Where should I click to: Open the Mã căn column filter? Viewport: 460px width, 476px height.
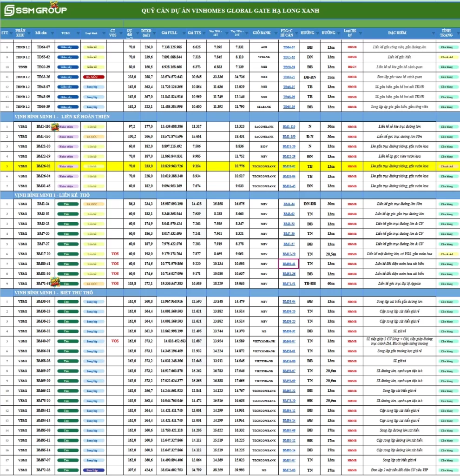52,33
